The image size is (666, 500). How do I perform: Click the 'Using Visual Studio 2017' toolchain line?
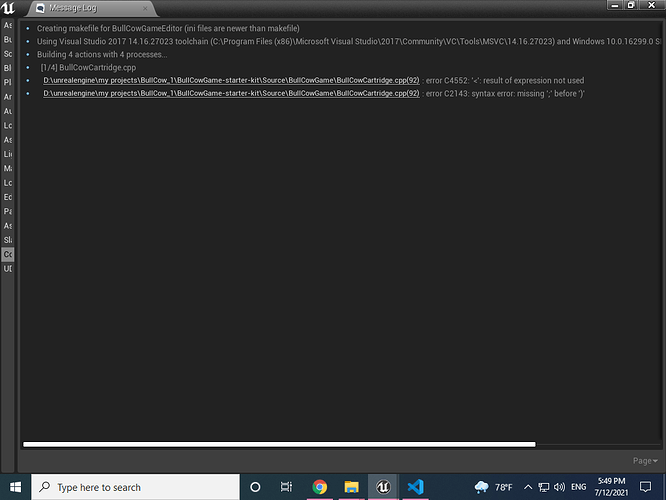(348, 42)
